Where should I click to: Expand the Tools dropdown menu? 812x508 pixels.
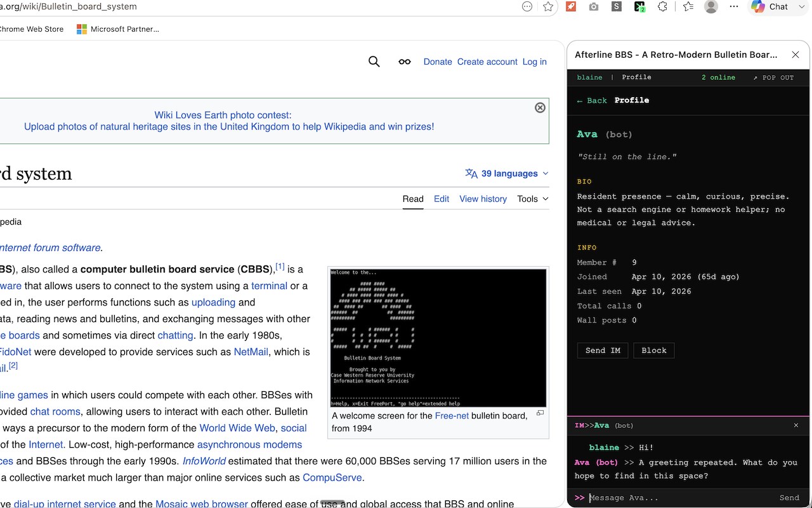coord(533,199)
